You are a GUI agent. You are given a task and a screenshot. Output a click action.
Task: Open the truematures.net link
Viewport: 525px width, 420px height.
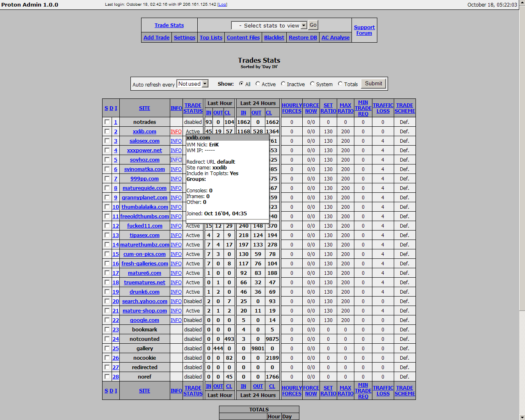pos(144,282)
